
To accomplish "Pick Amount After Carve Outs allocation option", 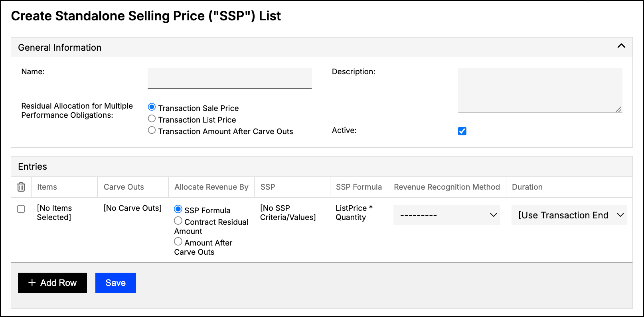I will [x=178, y=242].
